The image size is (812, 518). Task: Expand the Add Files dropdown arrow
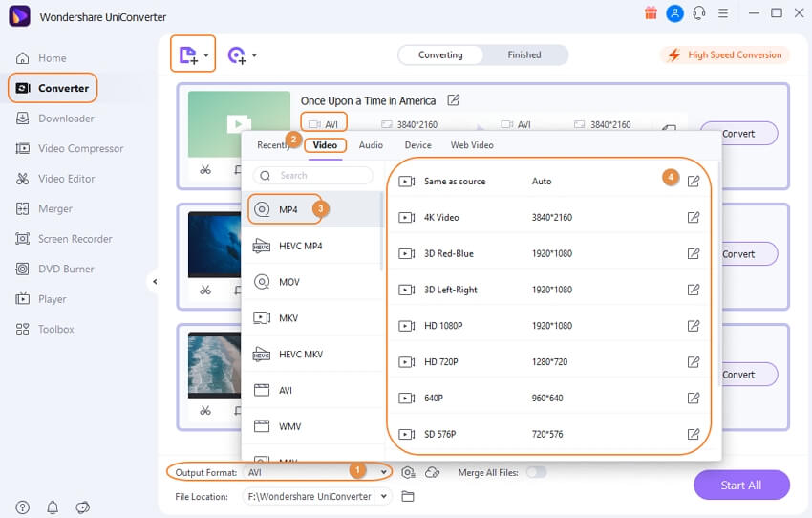click(207, 55)
